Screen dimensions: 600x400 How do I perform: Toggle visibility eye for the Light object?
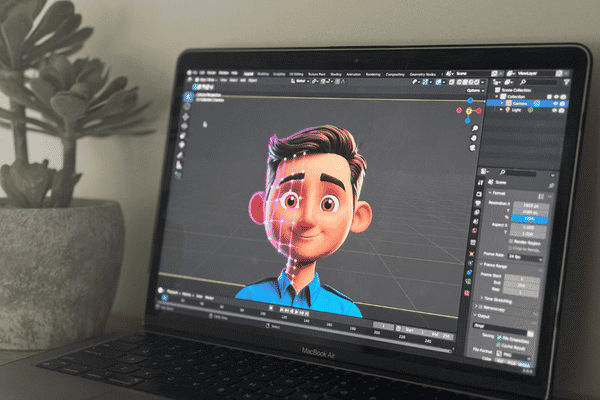click(554, 111)
